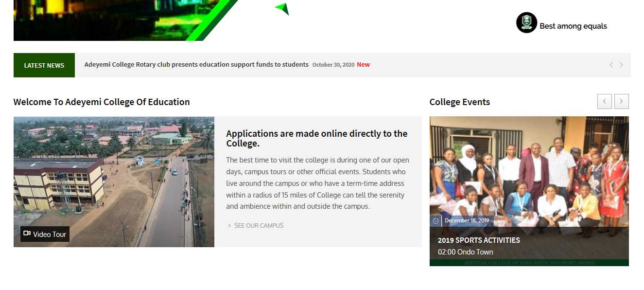Viewport: 644px width, 290px height.
Task: Follow the SEE OUR CAMPUS link
Action: point(259,225)
